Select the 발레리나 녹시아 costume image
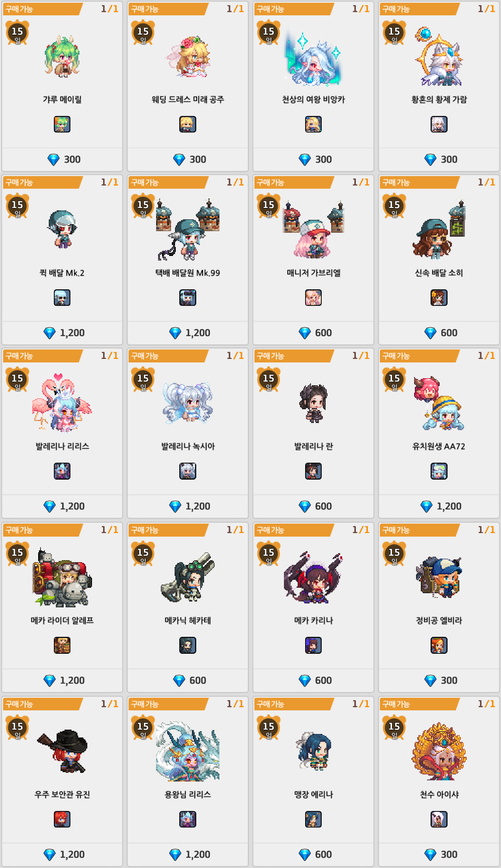501x868 pixels. 188,403
